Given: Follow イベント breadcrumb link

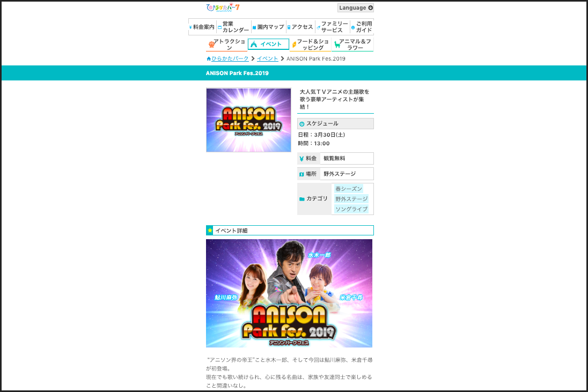Looking at the screenshot, I should [x=267, y=58].
